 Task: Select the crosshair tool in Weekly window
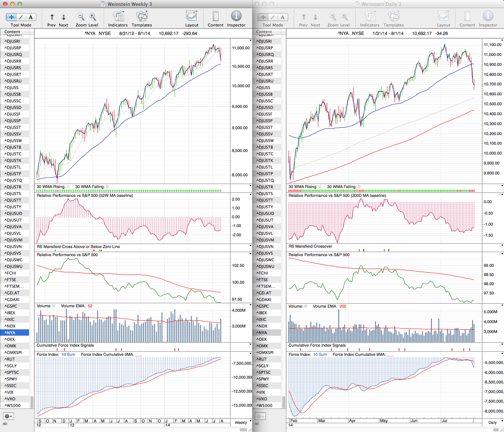click(x=11, y=17)
